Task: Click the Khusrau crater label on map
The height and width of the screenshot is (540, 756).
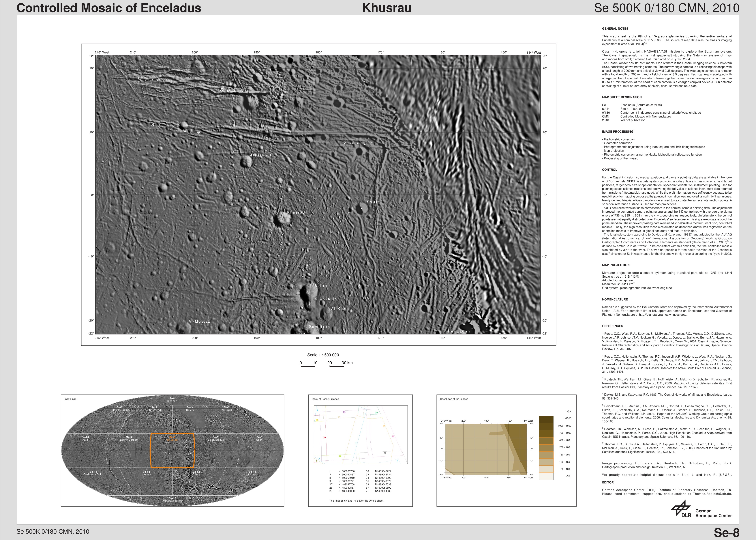Action: [296, 212]
